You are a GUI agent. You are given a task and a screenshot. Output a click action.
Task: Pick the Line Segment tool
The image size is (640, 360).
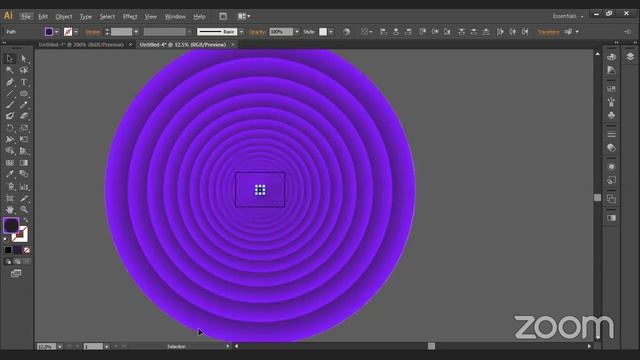[x=10, y=93]
